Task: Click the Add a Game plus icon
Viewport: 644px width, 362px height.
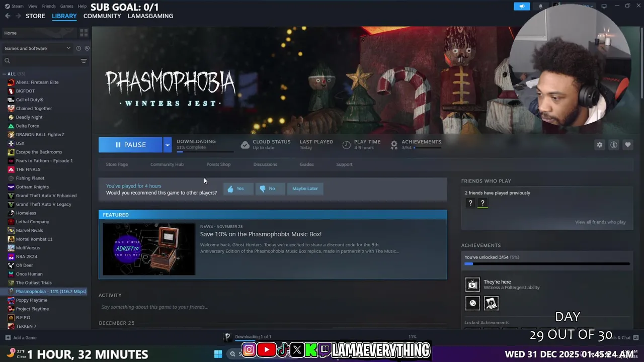Action: point(8,337)
